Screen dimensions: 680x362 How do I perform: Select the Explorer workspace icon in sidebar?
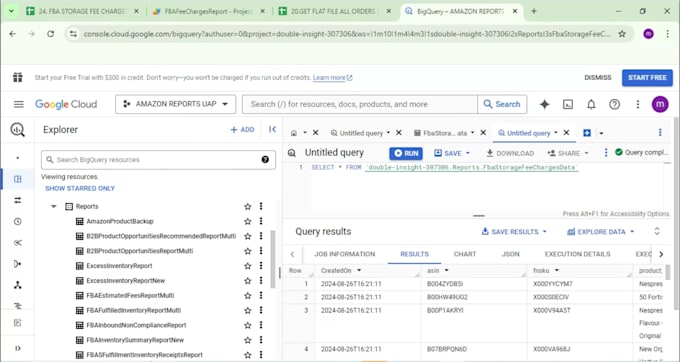(18, 179)
